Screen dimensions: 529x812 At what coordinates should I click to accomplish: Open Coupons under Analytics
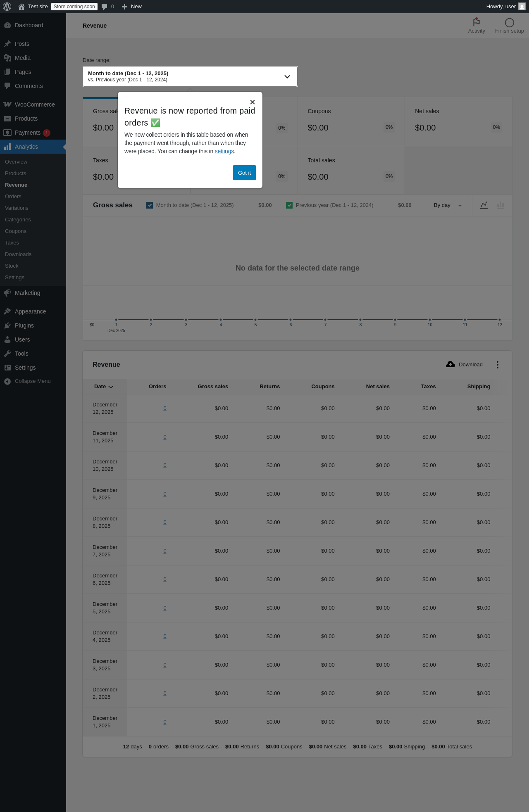pos(16,231)
